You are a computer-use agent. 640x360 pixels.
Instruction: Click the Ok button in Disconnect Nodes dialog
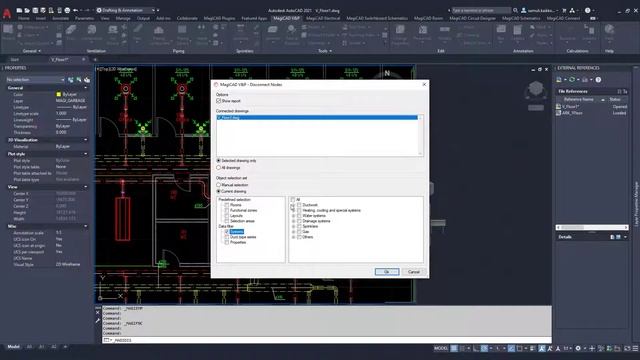pos(387,272)
